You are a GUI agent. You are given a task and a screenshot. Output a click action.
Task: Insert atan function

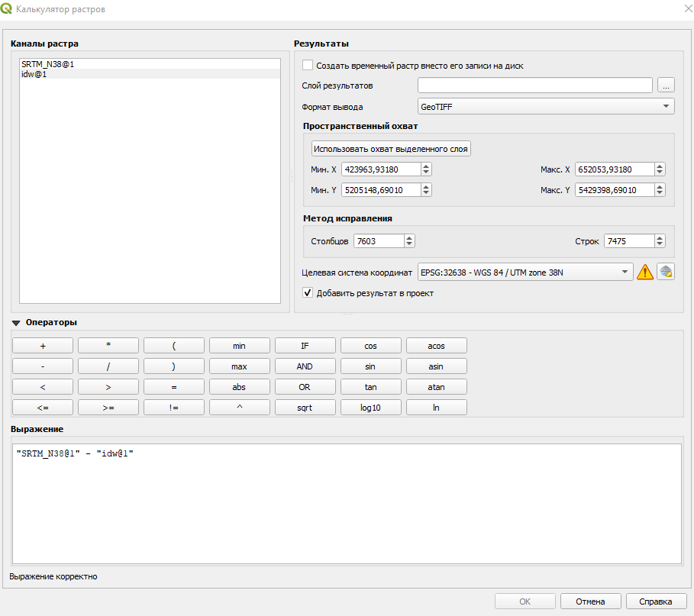437,387
